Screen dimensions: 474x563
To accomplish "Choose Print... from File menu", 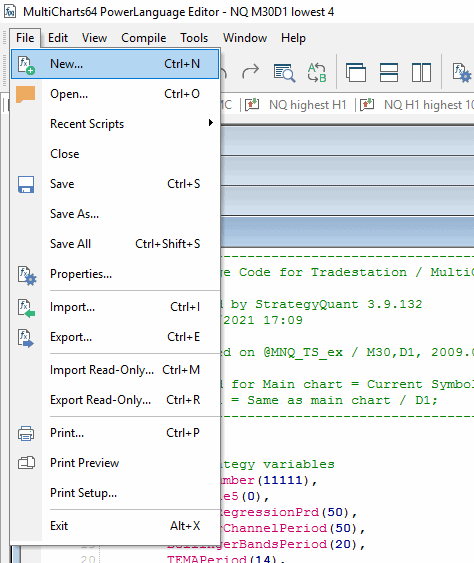I will point(115,433).
